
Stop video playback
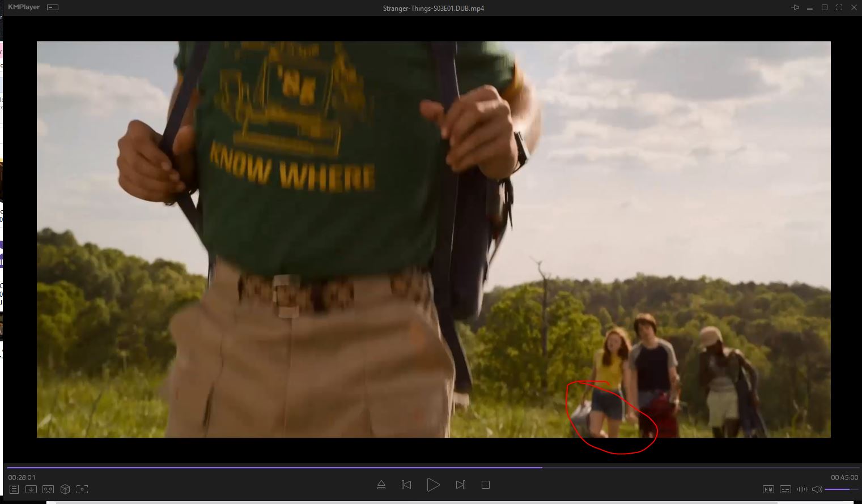[486, 485]
